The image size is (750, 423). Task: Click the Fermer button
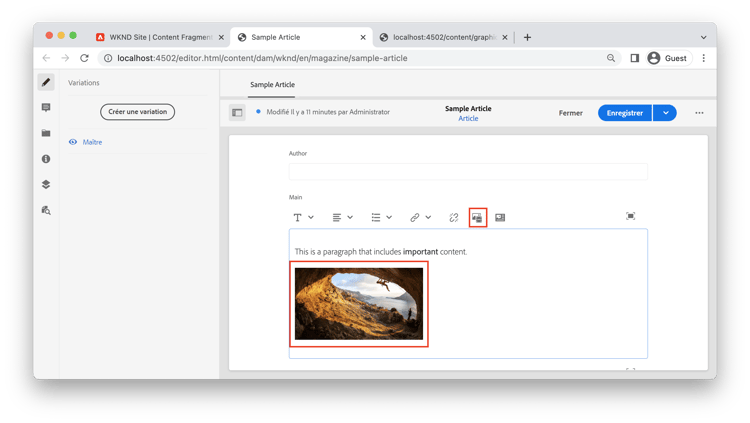coord(571,113)
